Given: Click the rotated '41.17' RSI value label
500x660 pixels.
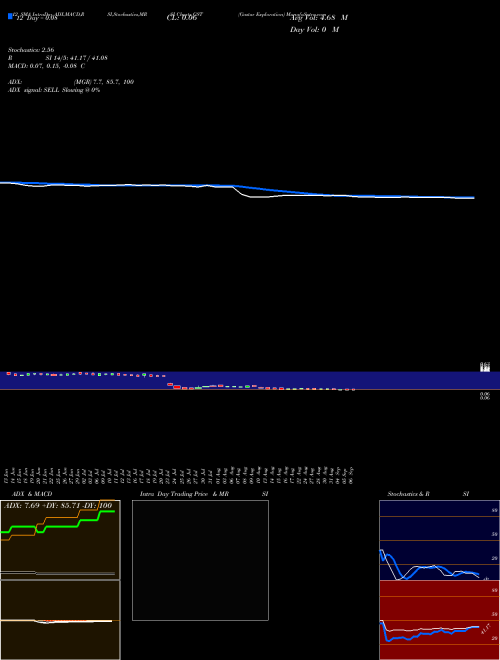Looking at the screenshot, I should click(x=485, y=629).
